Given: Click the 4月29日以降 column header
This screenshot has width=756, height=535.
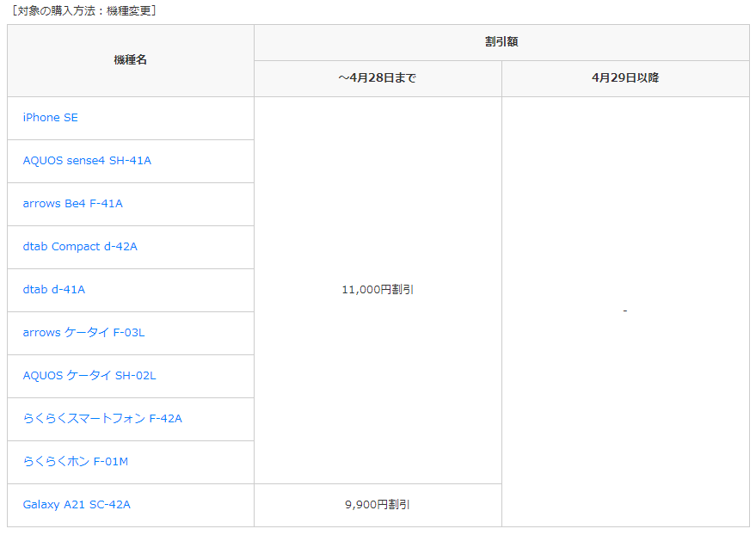Looking at the screenshot, I should [x=625, y=78].
